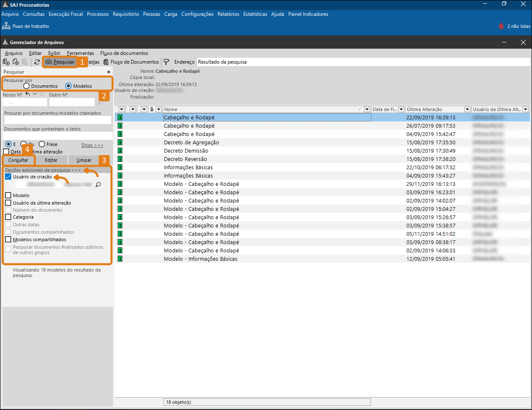
Task: Open the Nome column filter dropdown
Action: click(367, 109)
